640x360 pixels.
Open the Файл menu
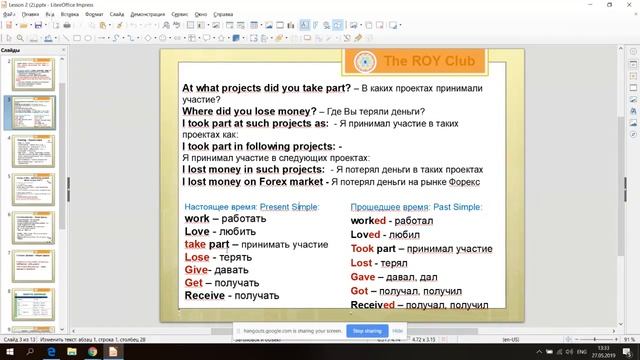tap(8, 14)
